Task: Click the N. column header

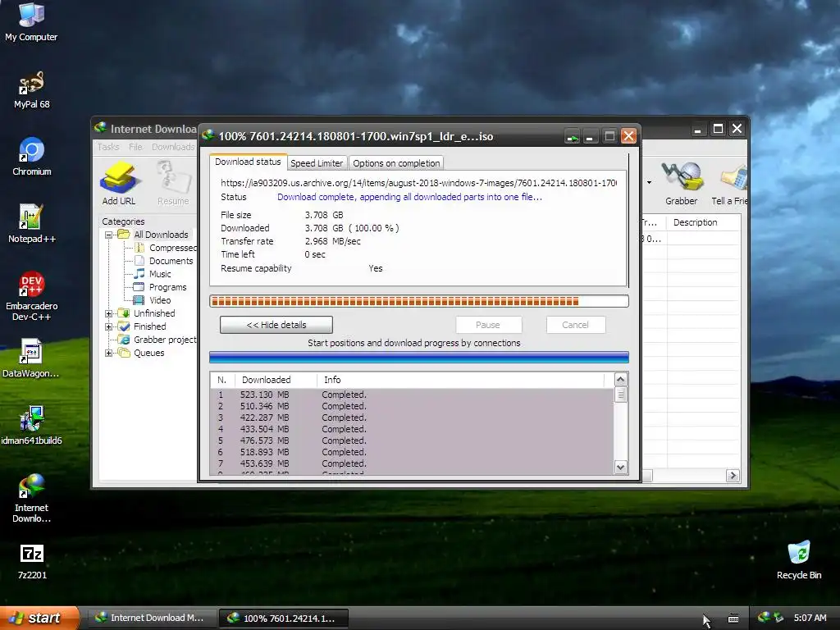Action: [x=222, y=380]
